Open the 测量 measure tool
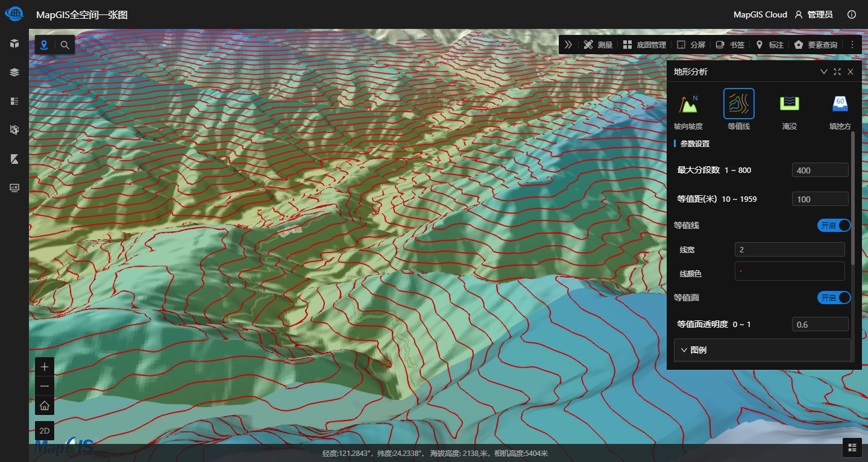The height and width of the screenshot is (462, 868). click(x=598, y=45)
